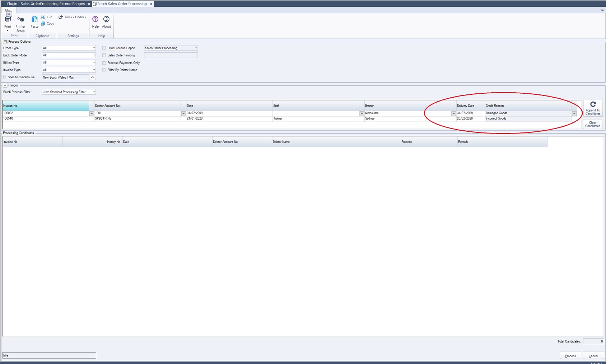Open the Help question mark icon
Image resolution: width=606 pixels, height=364 pixels.
click(95, 19)
